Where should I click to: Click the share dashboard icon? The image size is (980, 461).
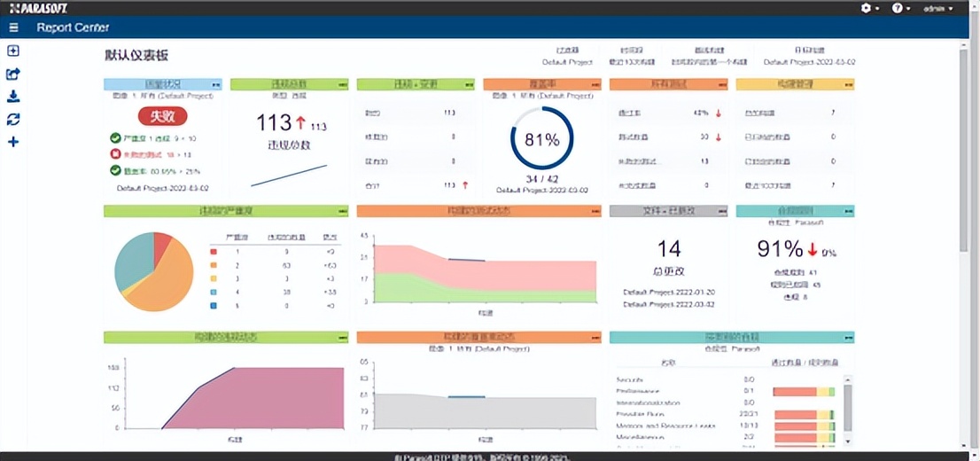coord(13,74)
